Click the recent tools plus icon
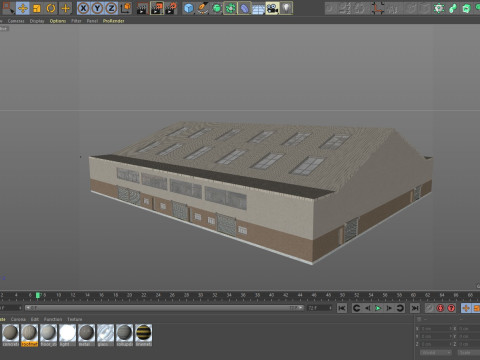 [65, 8]
